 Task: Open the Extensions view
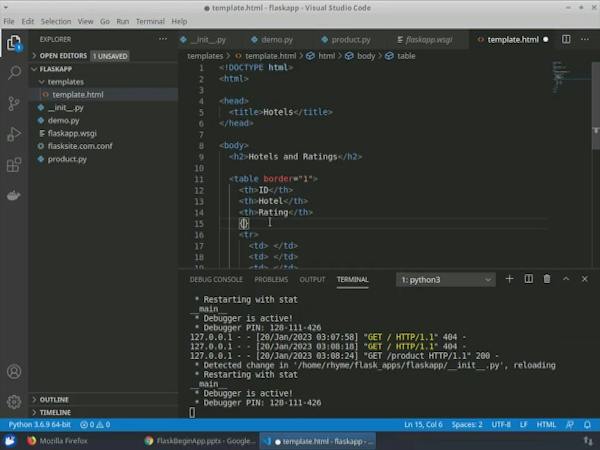14,165
